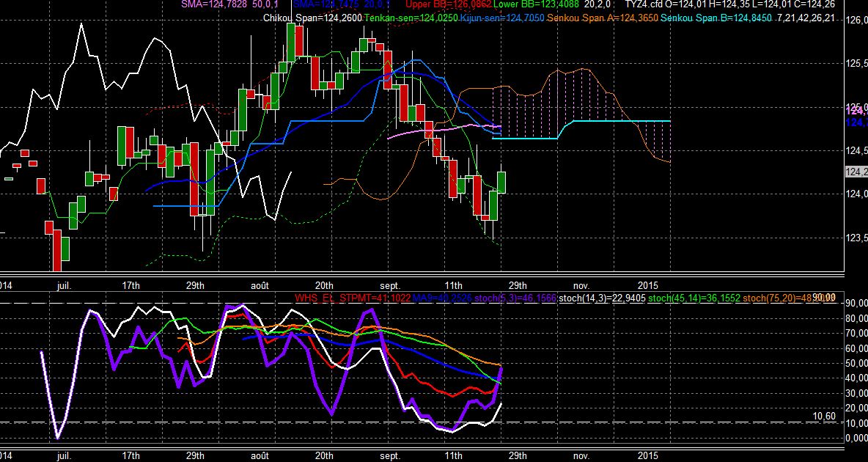The image size is (868, 462).
Task: Click août on the price chart date axis
Action: coord(260,286)
